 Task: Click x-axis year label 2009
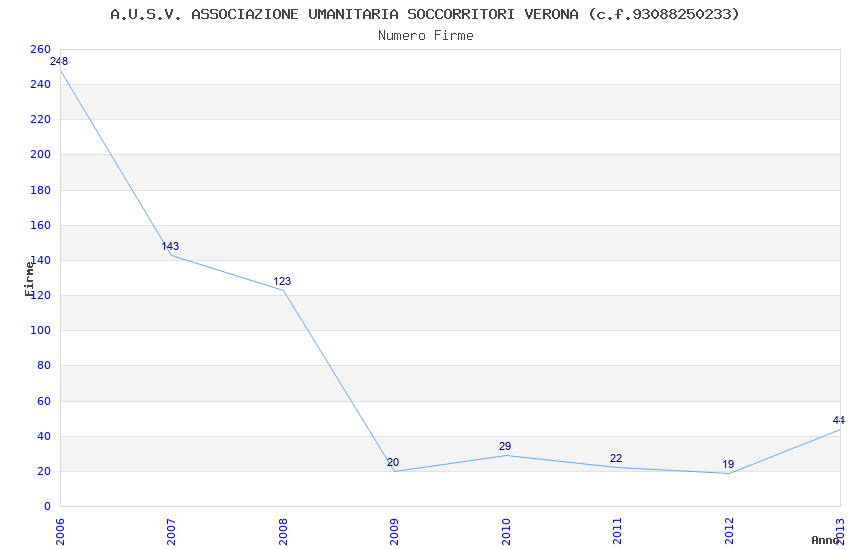[x=394, y=532]
